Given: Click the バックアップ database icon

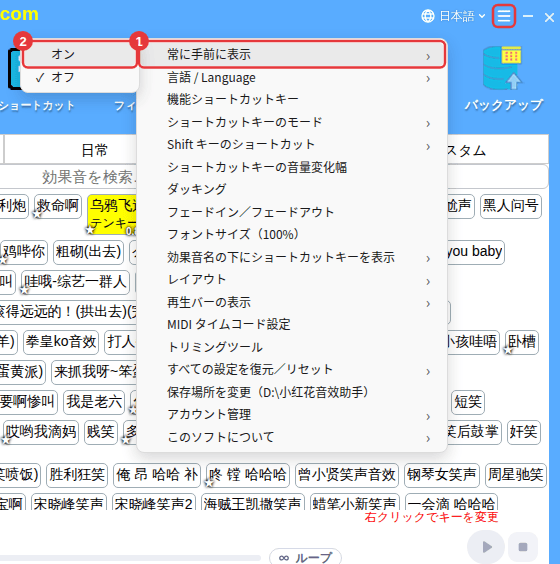Looking at the screenshot, I should (502, 68).
